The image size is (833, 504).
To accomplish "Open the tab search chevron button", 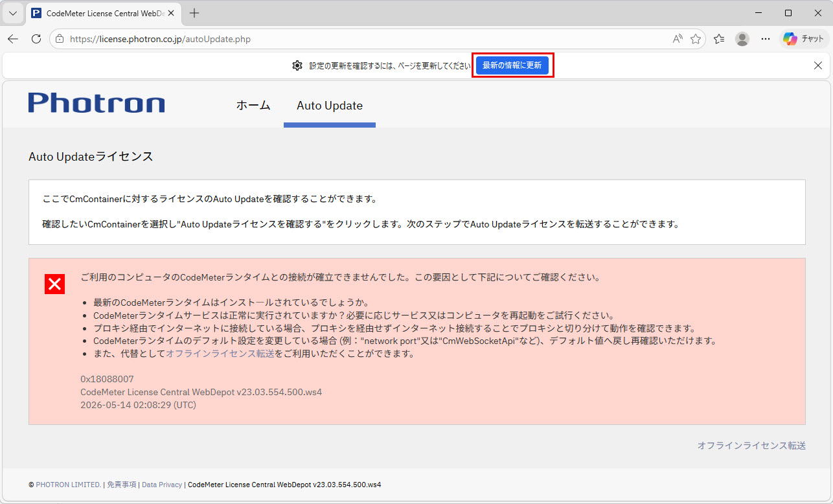I will coord(12,13).
